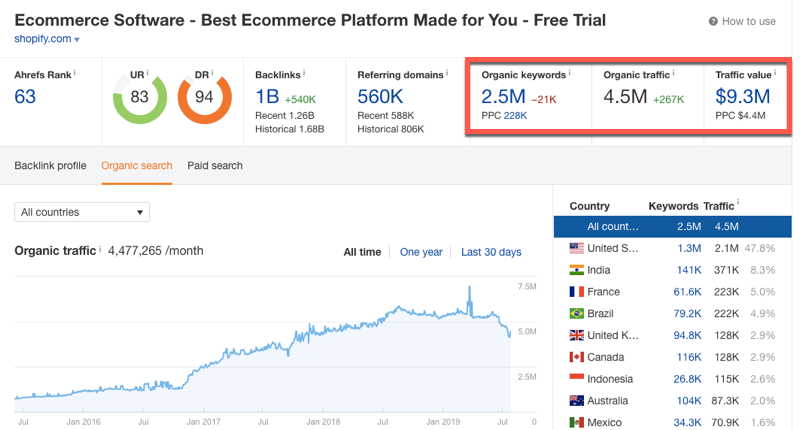
Task: Click the United States flag icon
Action: click(576, 248)
